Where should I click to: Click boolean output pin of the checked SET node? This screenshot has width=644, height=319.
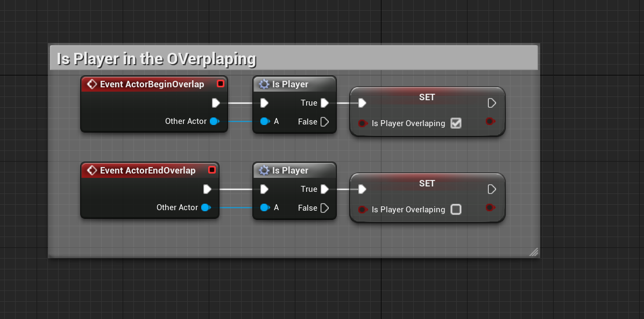(490, 121)
